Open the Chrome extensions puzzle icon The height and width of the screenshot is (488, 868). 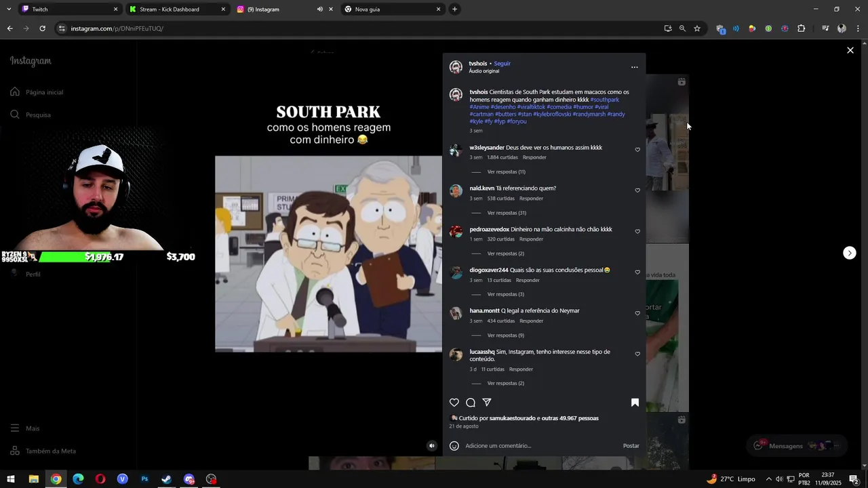pyautogui.click(x=802, y=28)
